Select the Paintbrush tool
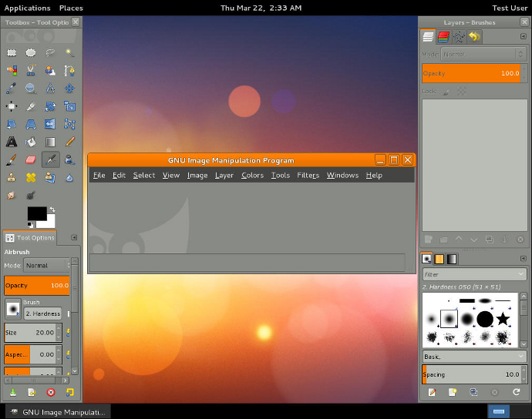The image size is (532, 419). [x=12, y=159]
